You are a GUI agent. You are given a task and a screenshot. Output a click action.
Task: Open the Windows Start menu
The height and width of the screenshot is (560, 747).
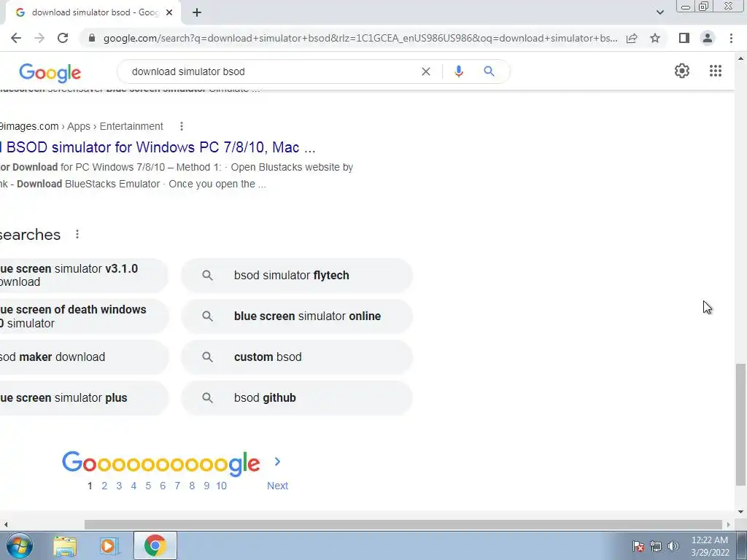tap(20, 545)
